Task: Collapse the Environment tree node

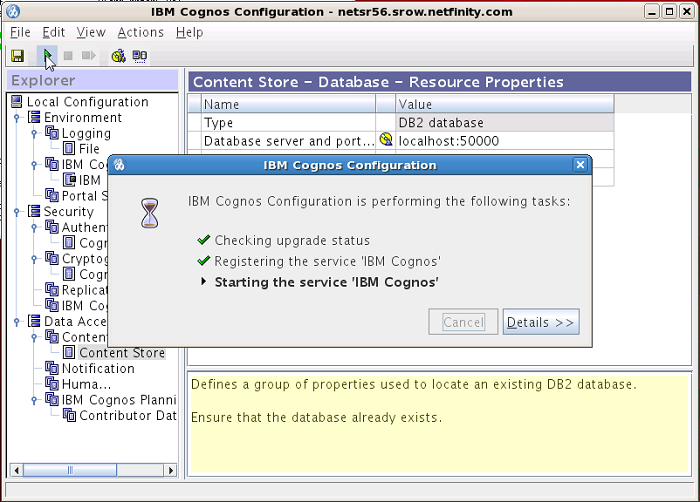Action: pos(17,118)
